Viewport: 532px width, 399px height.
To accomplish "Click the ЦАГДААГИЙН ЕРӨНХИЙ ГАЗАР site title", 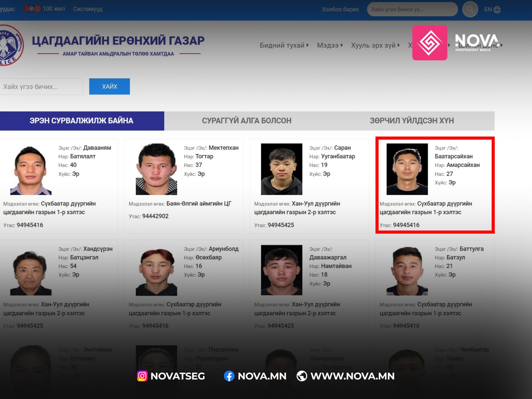I will (x=118, y=41).
